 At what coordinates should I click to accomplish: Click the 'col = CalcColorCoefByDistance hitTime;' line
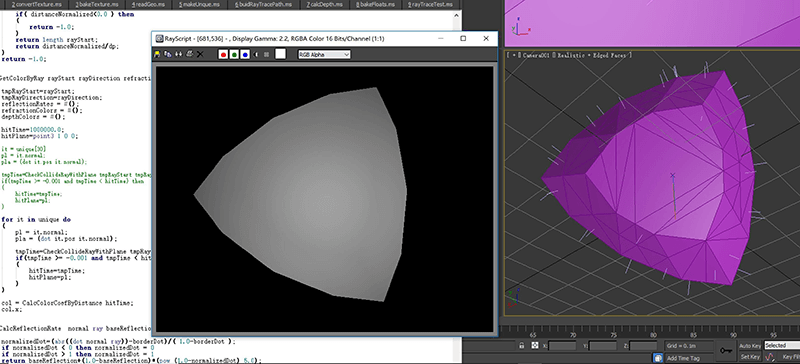67,303
